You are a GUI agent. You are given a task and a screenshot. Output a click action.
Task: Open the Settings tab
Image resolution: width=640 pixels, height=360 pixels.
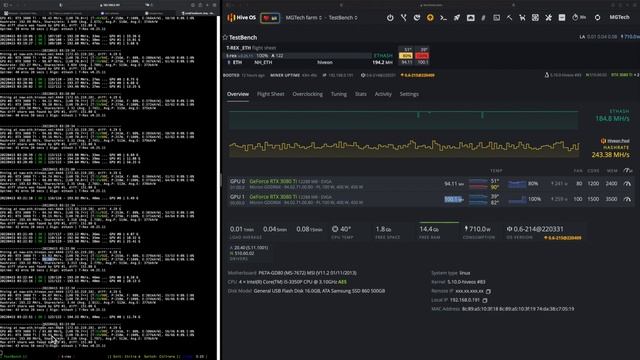click(x=409, y=94)
